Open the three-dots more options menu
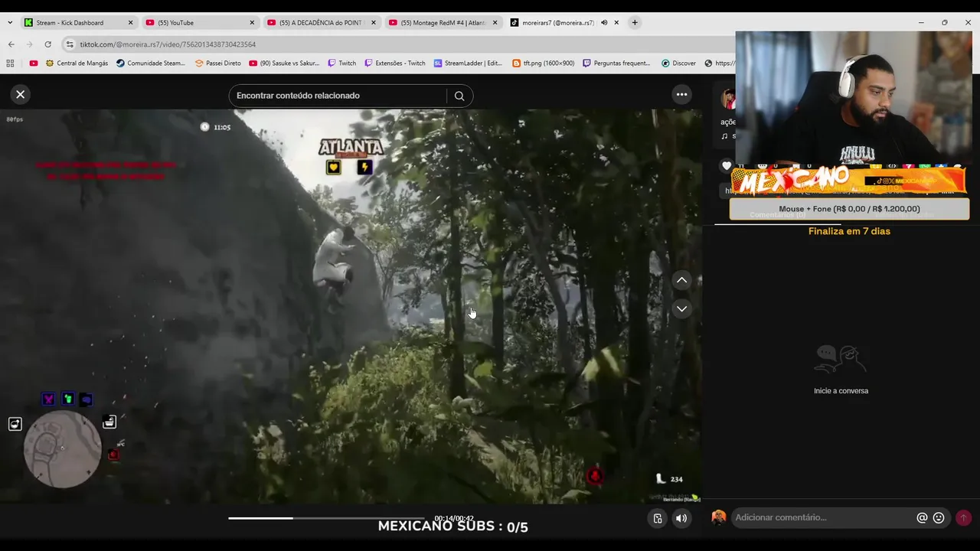Screen dimensions: 980x551 [681, 94]
